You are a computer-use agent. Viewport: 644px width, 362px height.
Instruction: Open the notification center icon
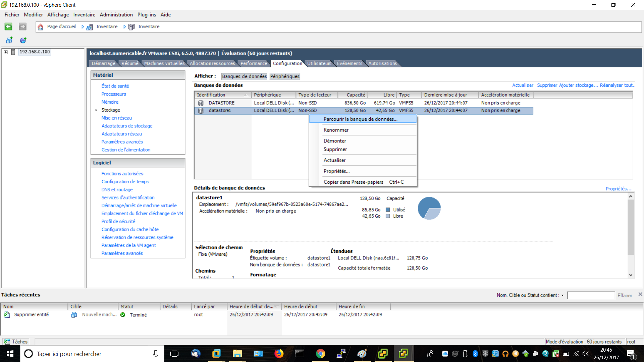[631, 354]
